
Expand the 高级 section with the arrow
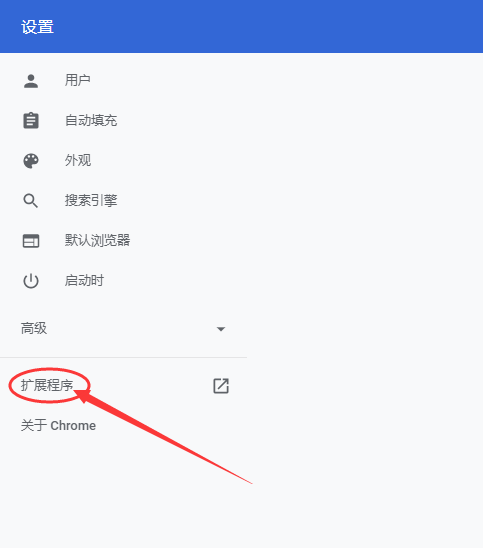click(221, 329)
